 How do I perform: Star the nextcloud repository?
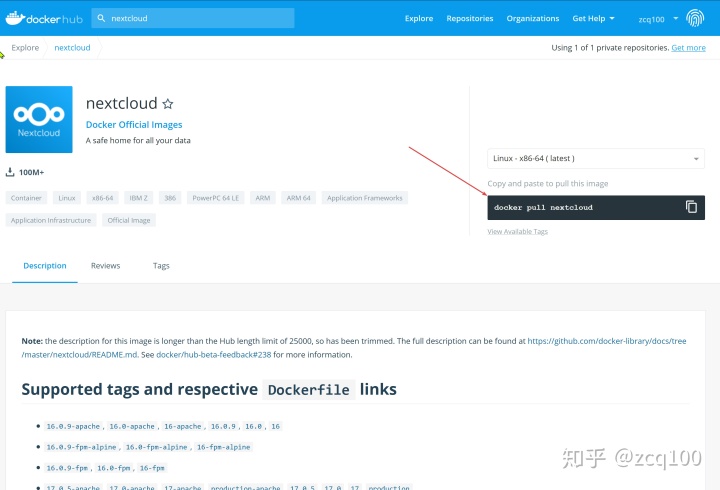click(168, 104)
